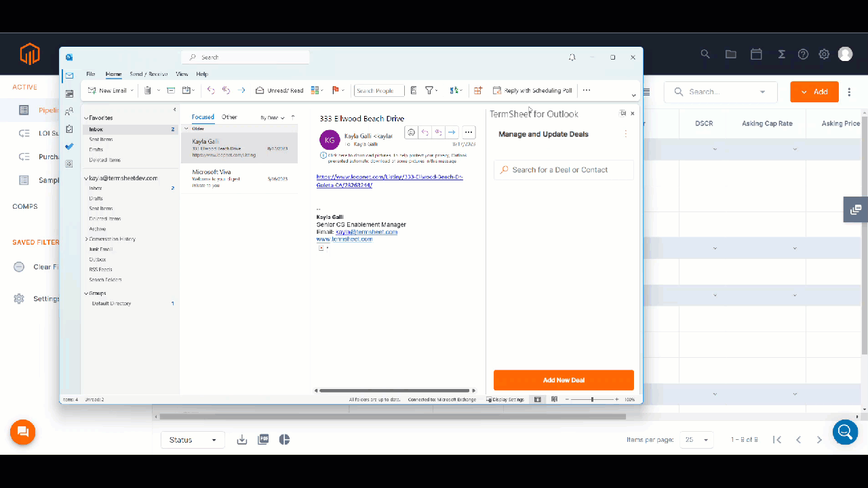
Task: Click the Reply arrow in the Outlook ribbon
Action: pyautogui.click(x=211, y=90)
